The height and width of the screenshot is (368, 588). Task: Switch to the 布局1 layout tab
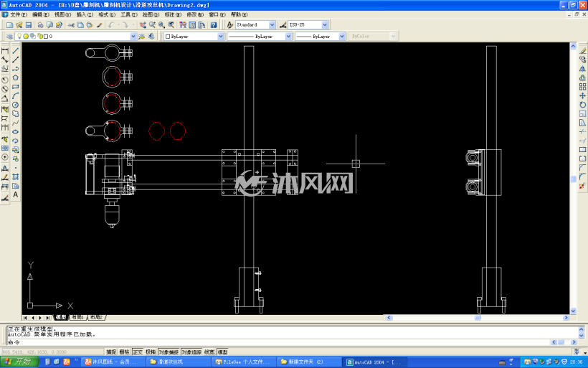78,317
